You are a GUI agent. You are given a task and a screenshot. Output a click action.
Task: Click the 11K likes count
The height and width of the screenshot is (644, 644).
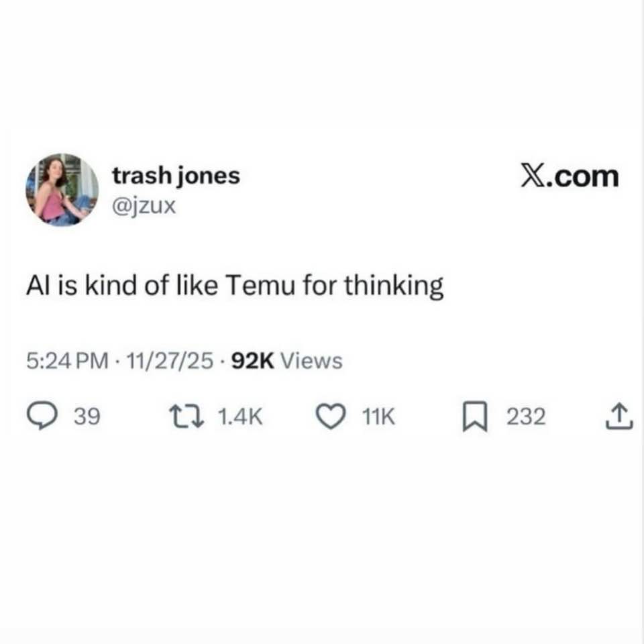(378, 417)
